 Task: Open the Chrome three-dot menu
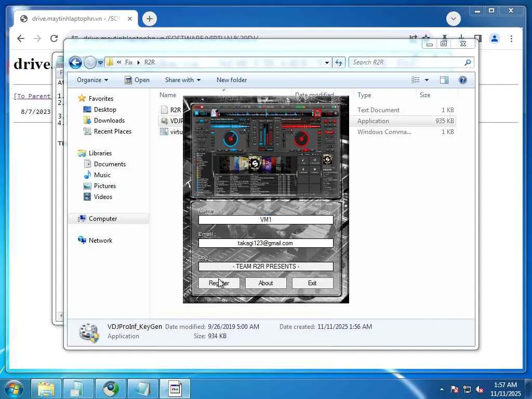(511, 38)
